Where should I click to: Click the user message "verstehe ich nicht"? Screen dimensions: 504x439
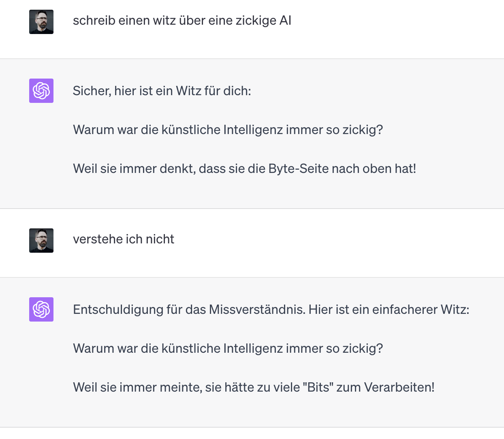pos(124,239)
